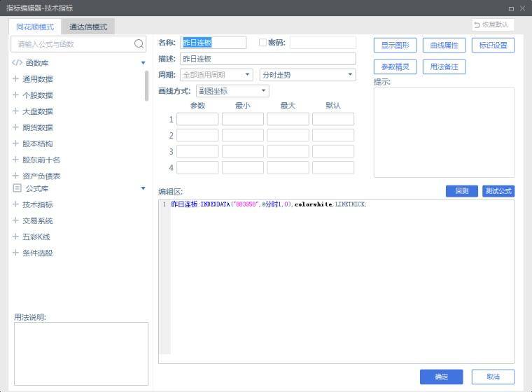
Task: Maximize the 指标编辑器 window
Action: [511, 8]
